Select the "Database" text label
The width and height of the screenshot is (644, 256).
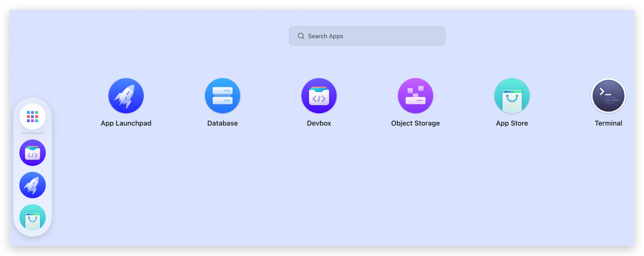(222, 123)
